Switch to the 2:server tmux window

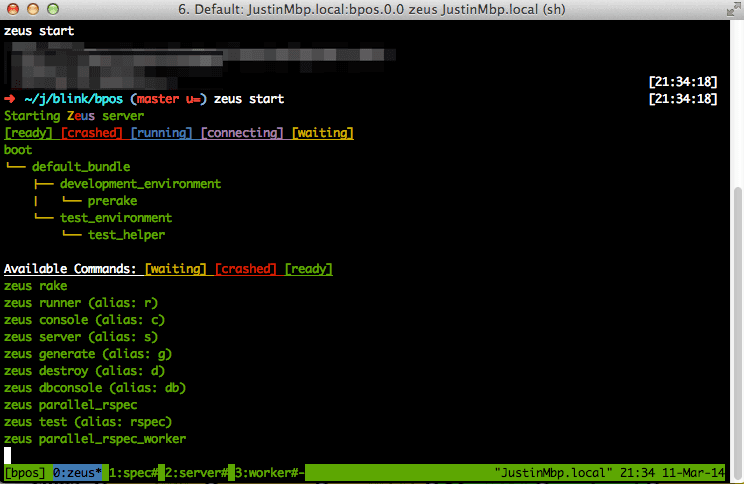(x=196, y=472)
